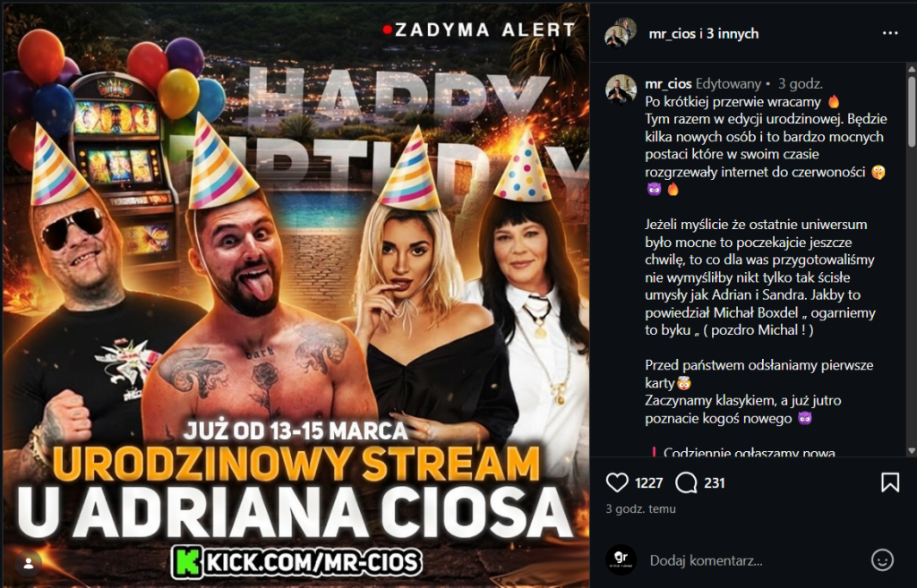
Task: Open the three-dots more options menu
Action: (890, 33)
